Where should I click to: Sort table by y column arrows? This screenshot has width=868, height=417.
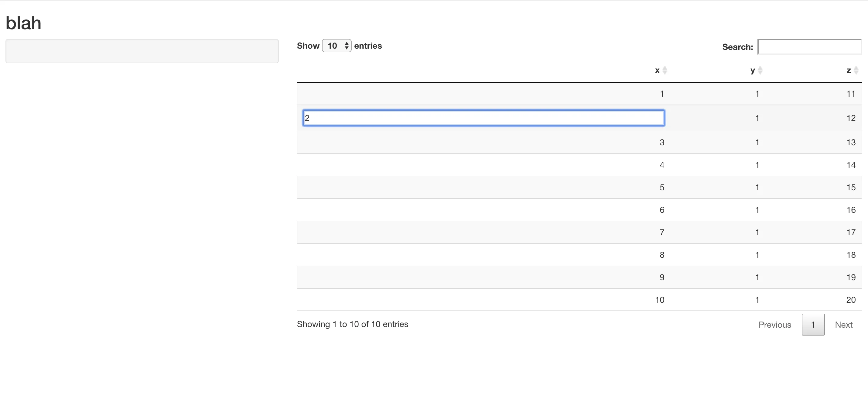click(x=760, y=71)
